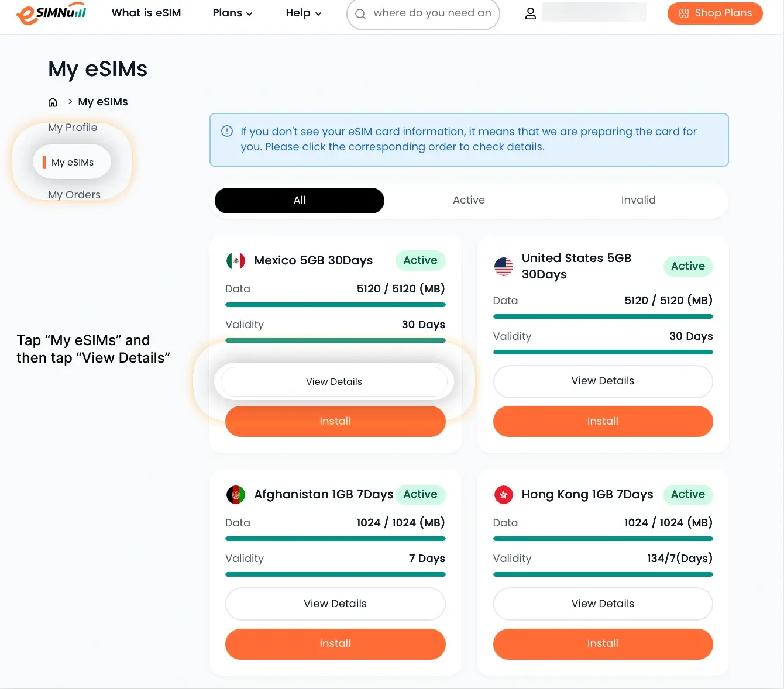This screenshot has width=784, height=689.
Task: Switch to the Invalid filter tab
Action: pyautogui.click(x=638, y=200)
